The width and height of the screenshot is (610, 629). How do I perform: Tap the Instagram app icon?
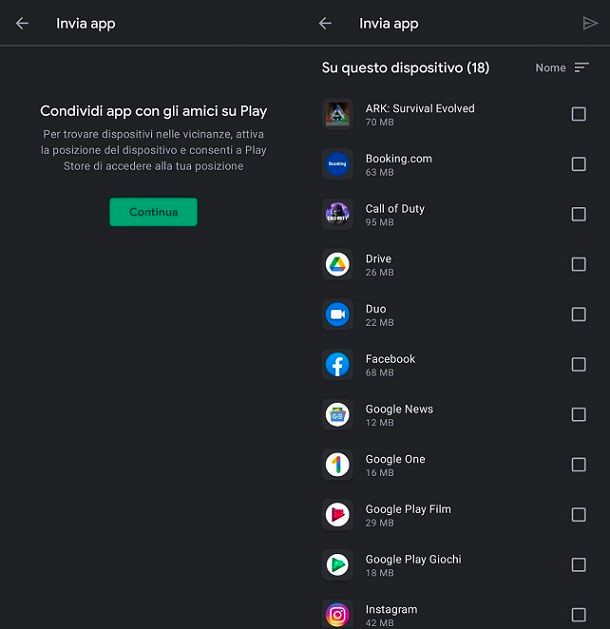pyautogui.click(x=337, y=615)
